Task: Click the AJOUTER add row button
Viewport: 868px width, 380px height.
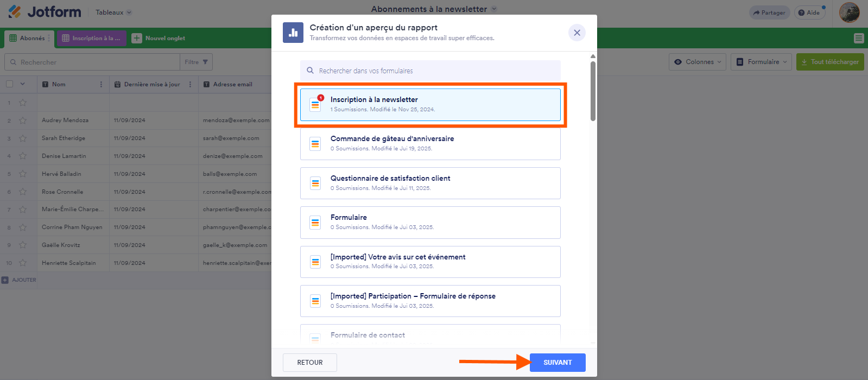Action: coord(19,280)
